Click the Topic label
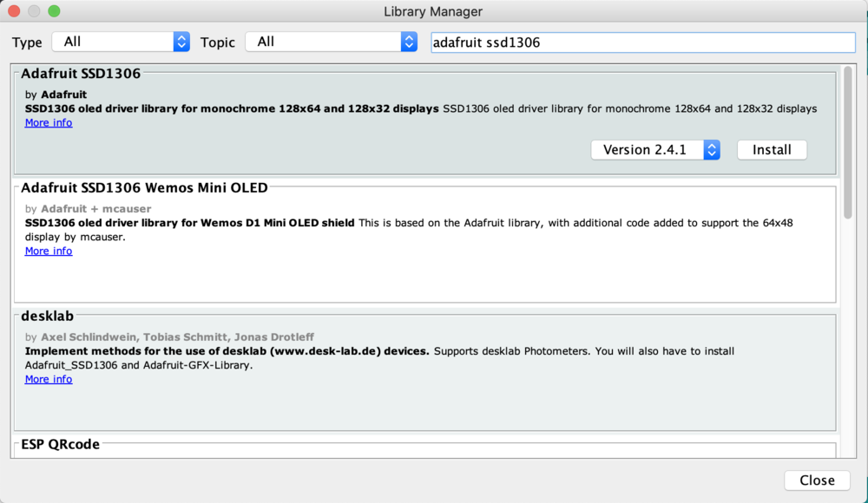The height and width of the screenshot is (503, 868). 218,42
